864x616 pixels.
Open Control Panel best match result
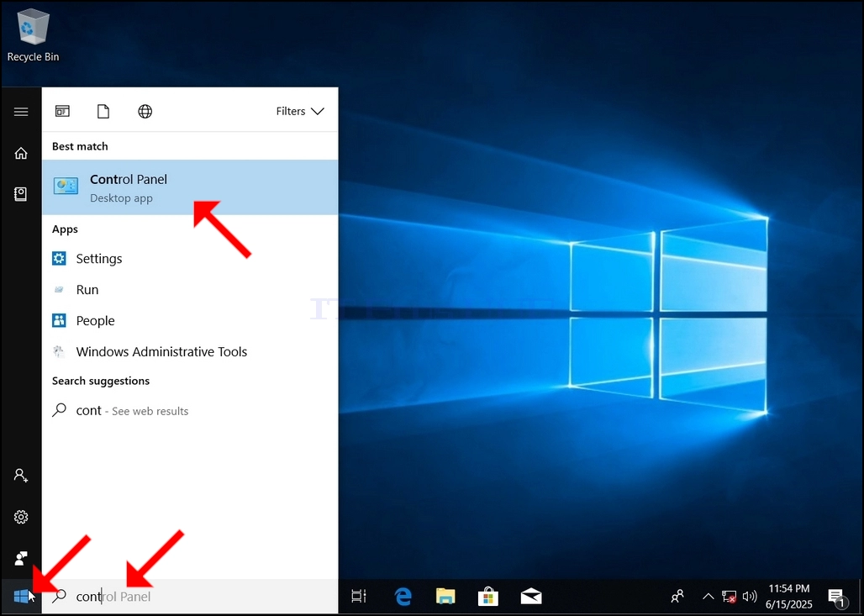190,187
